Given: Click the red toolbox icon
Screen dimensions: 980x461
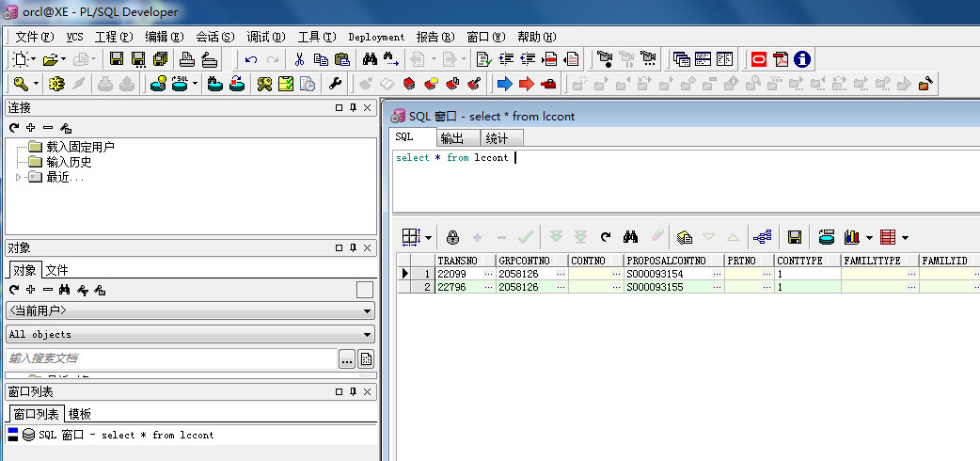Looking at the screenshot, I should (548, 83).
